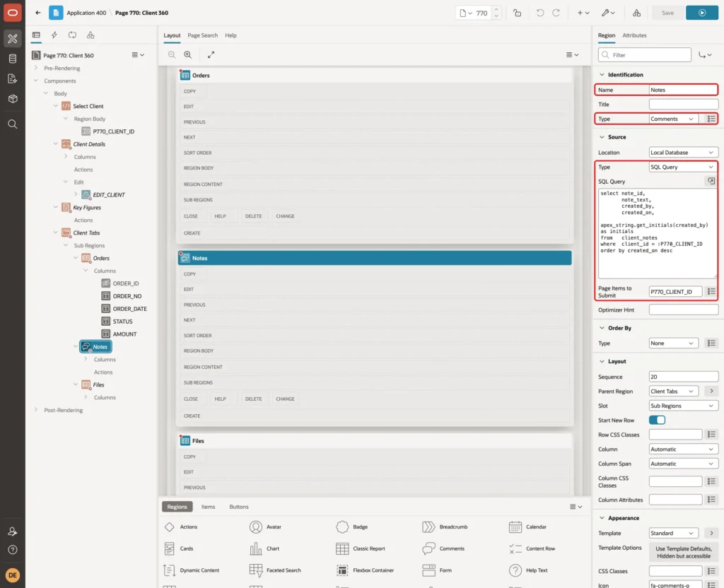
Task: Select ORDER_DATE column in tree
Action: [x=130, y=309]
